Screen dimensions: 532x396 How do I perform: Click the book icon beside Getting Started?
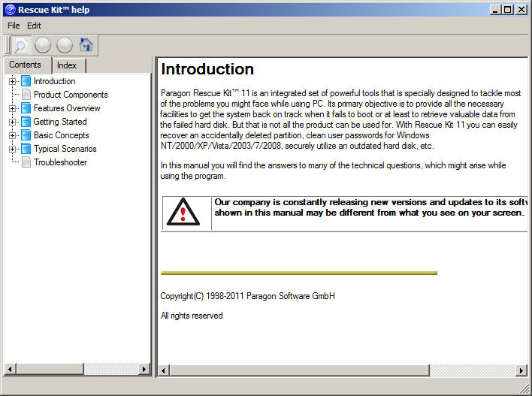[x=26, y=122]
